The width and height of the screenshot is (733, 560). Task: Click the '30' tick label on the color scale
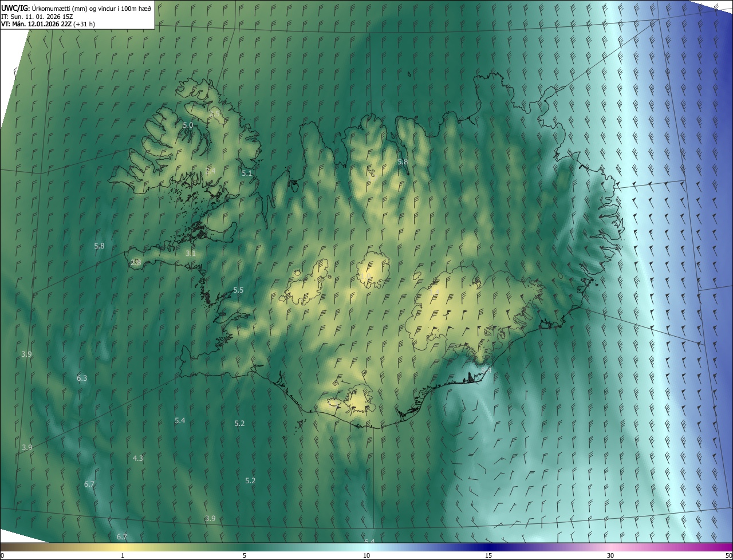coord(610,556)
